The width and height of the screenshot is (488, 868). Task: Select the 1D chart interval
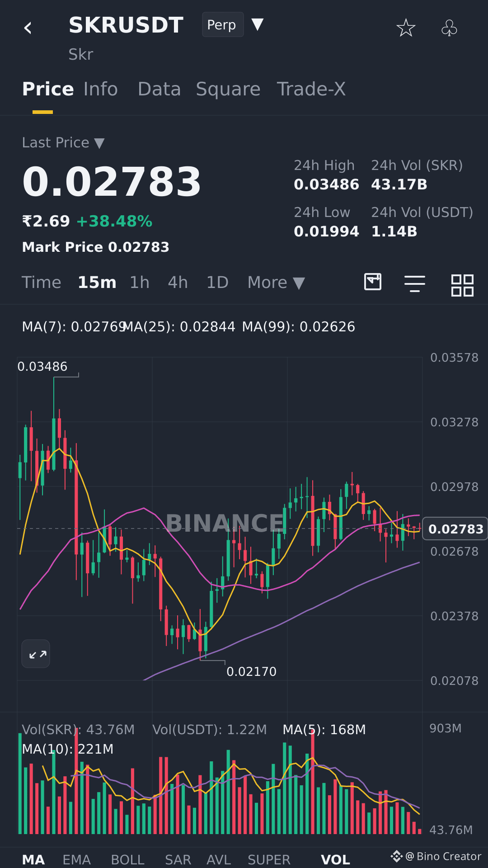[217, 283]
